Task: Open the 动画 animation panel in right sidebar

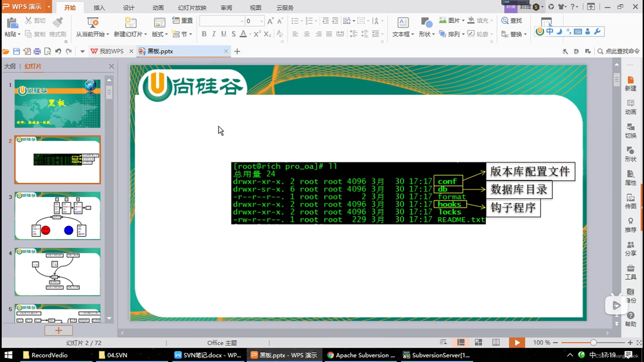Action: point(631,107)
